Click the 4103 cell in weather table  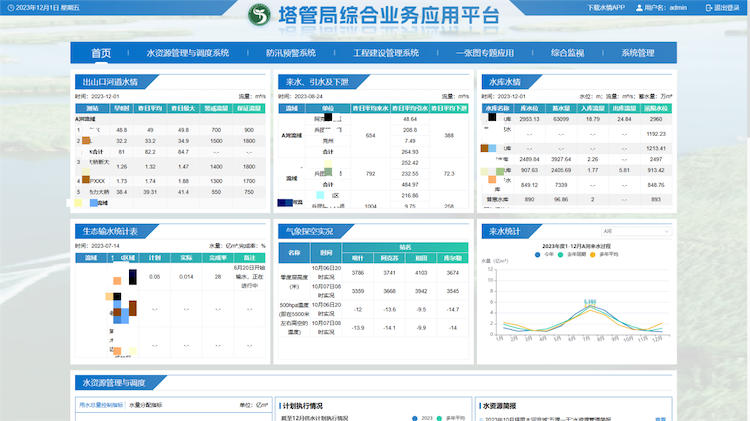click(421, 273)
